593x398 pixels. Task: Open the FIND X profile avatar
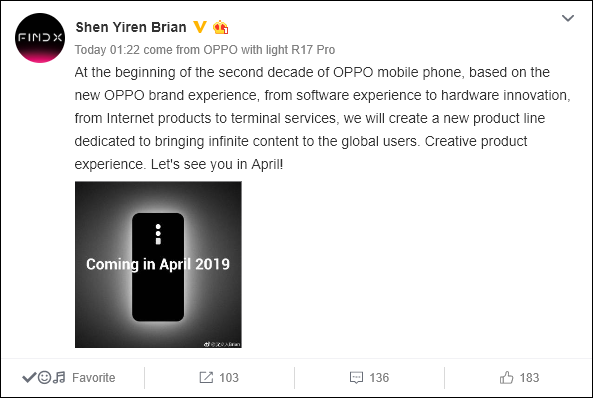(40, 38)
